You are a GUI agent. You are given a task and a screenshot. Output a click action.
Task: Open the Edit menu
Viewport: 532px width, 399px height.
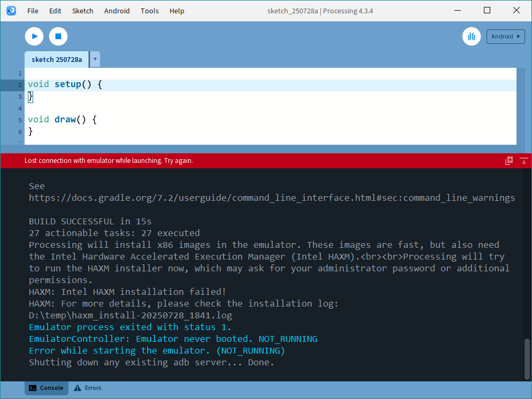tap(55, 11)
